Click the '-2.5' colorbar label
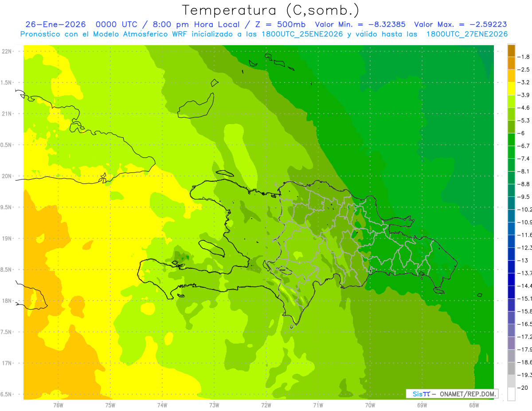This screenshot has width=532, height=411. (524, 70)
